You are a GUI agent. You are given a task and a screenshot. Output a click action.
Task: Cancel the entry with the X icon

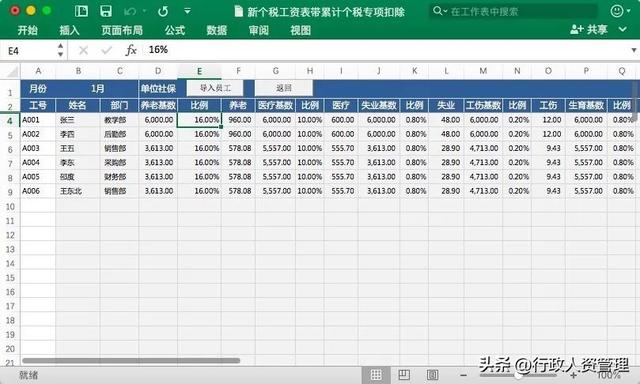click(x=83, y=50)
